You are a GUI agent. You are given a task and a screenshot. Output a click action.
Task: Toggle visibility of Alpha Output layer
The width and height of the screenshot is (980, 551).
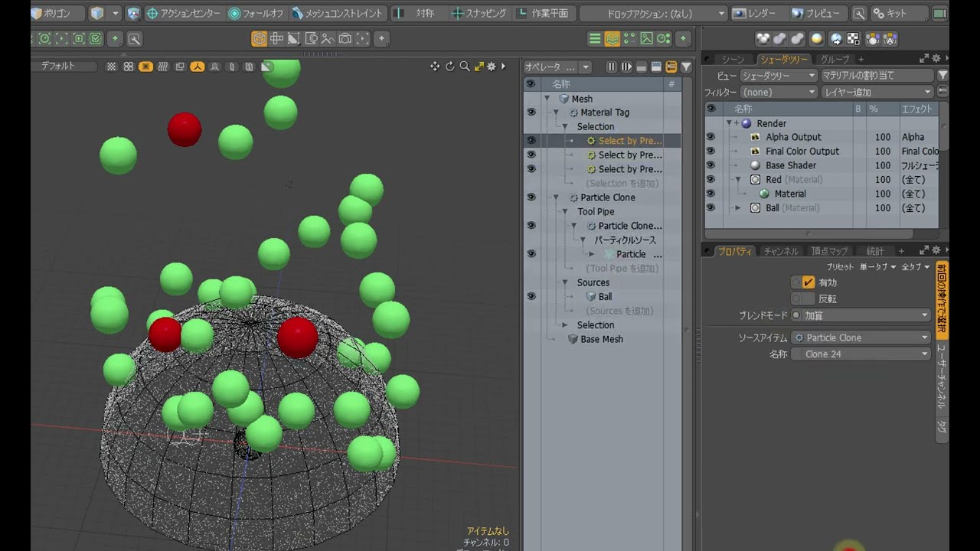710,137
